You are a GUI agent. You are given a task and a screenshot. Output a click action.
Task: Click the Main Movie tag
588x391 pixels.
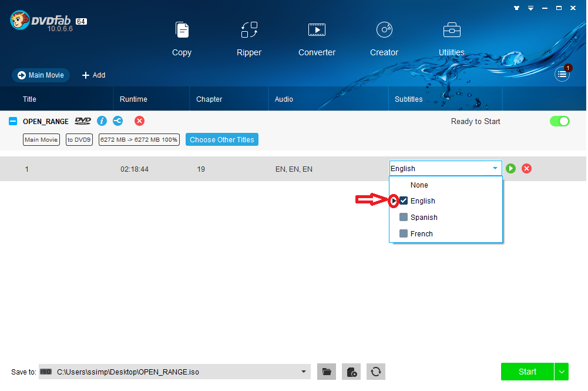(41, 139)
